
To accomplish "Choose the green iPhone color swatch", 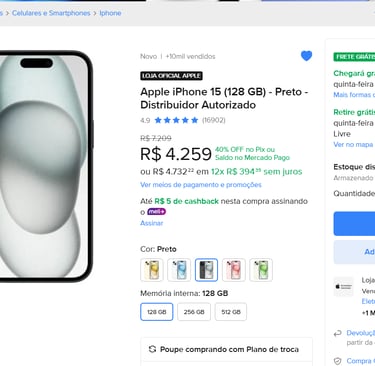I will (261, 270).
